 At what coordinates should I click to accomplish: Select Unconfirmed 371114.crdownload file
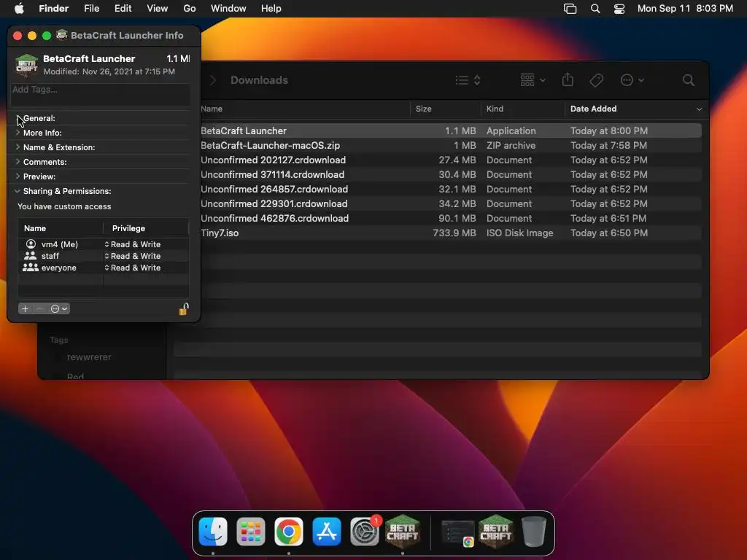click(x=450, y=174)
